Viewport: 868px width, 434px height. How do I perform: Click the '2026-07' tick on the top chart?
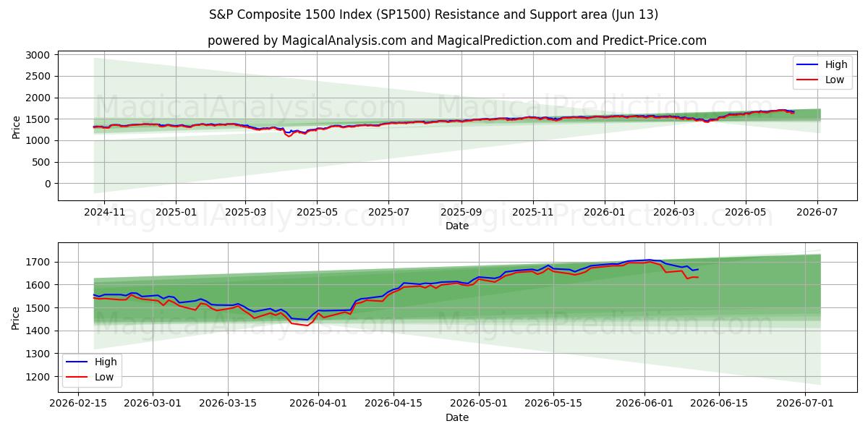point(817,212)
